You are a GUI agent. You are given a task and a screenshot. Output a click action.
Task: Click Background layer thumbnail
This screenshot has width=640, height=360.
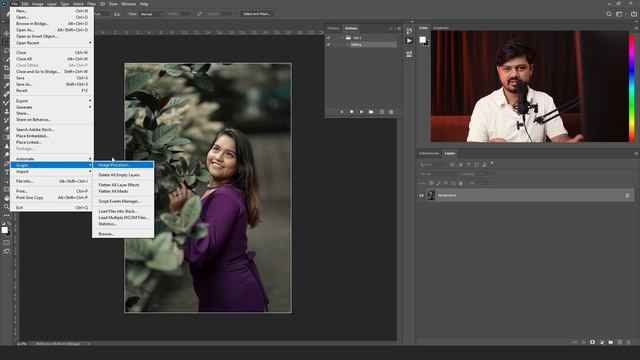(x=431, y=196)
